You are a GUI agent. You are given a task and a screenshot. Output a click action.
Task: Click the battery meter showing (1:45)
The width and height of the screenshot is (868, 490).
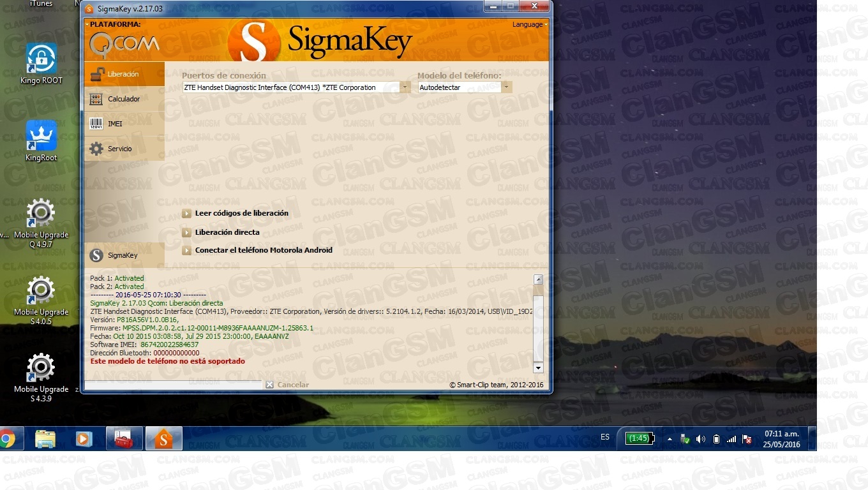pyautogui.click(x=640, y=438)
